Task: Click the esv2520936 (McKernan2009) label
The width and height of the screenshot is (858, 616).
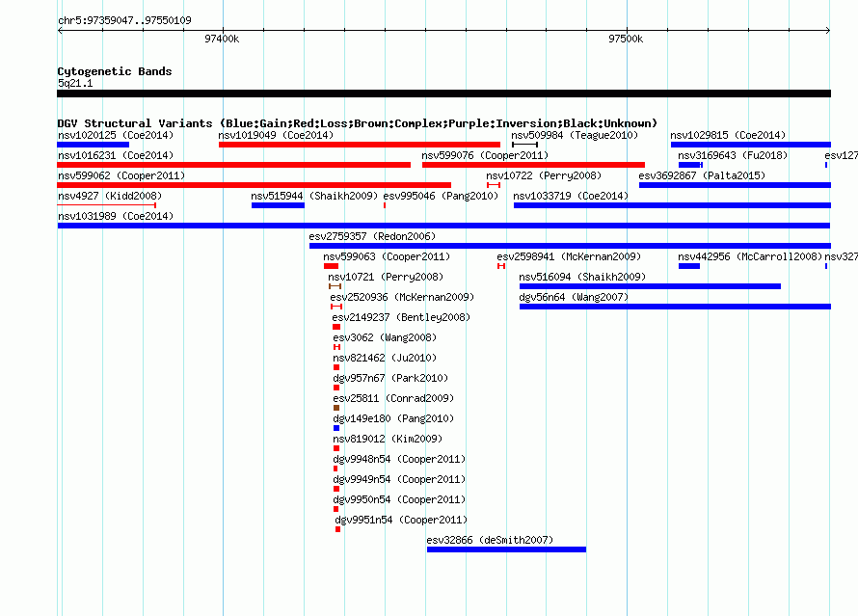Action: pos(402,297)
